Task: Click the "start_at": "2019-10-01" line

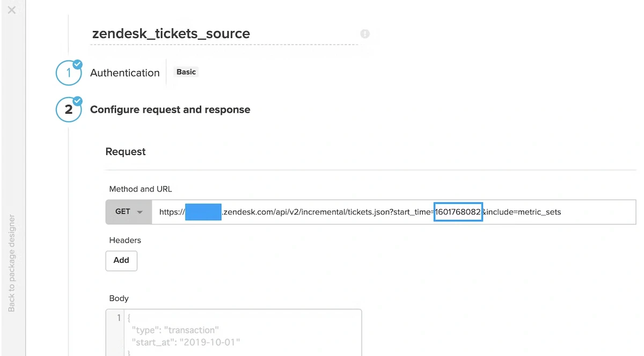Action: point(186,342)
